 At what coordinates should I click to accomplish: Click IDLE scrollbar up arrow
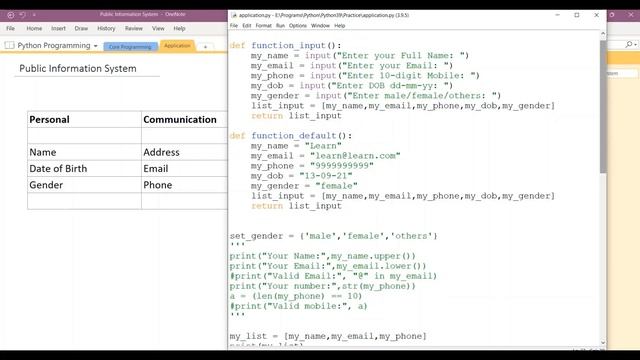click(603, 34)
